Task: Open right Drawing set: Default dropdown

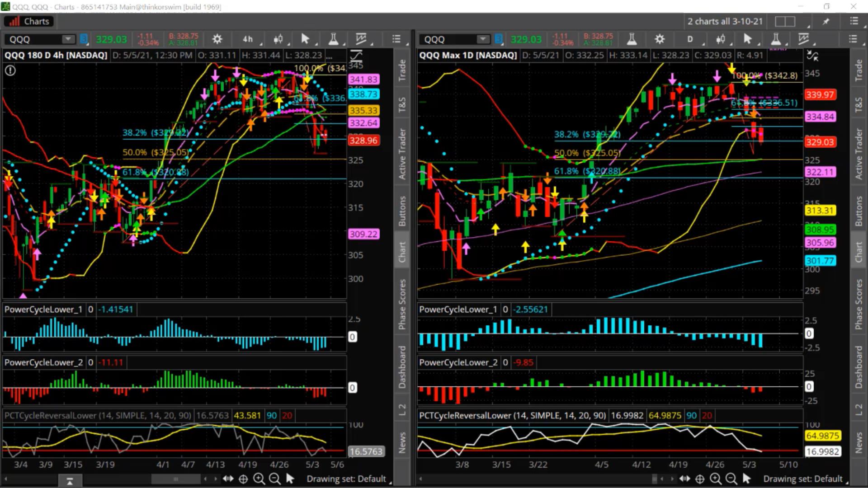Action: pyautogui.click(x=803, y=479)
